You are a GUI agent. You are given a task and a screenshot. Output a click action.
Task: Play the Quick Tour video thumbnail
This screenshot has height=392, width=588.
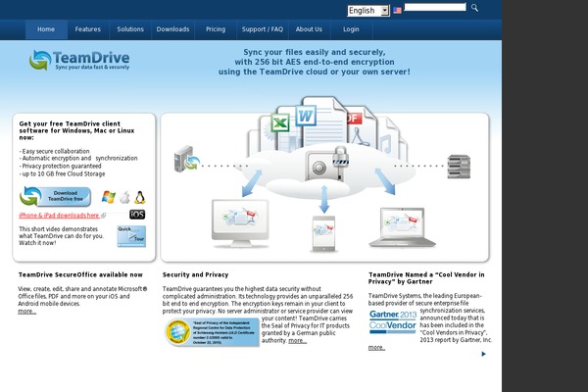[131, 236]
